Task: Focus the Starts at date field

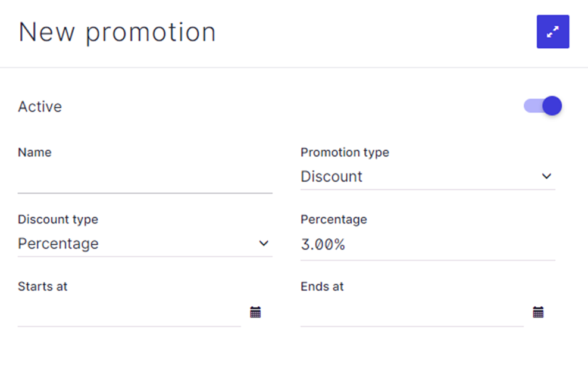Action: (129, 313)
